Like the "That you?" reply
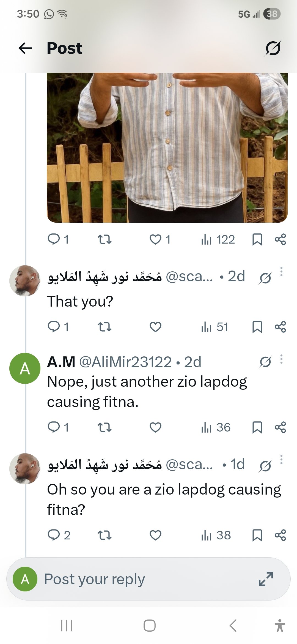This screenshot has width=297, height=644. (155, 327)
